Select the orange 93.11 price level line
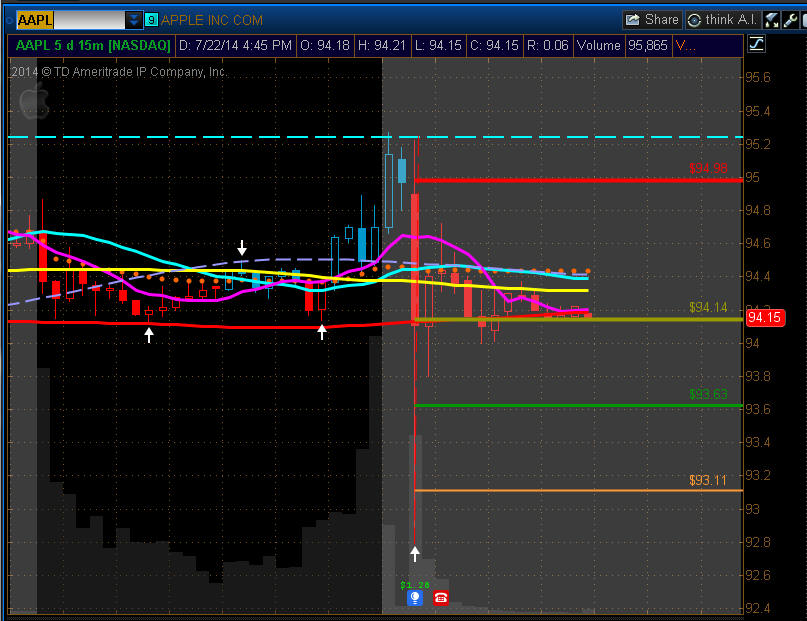 (580, 490)
